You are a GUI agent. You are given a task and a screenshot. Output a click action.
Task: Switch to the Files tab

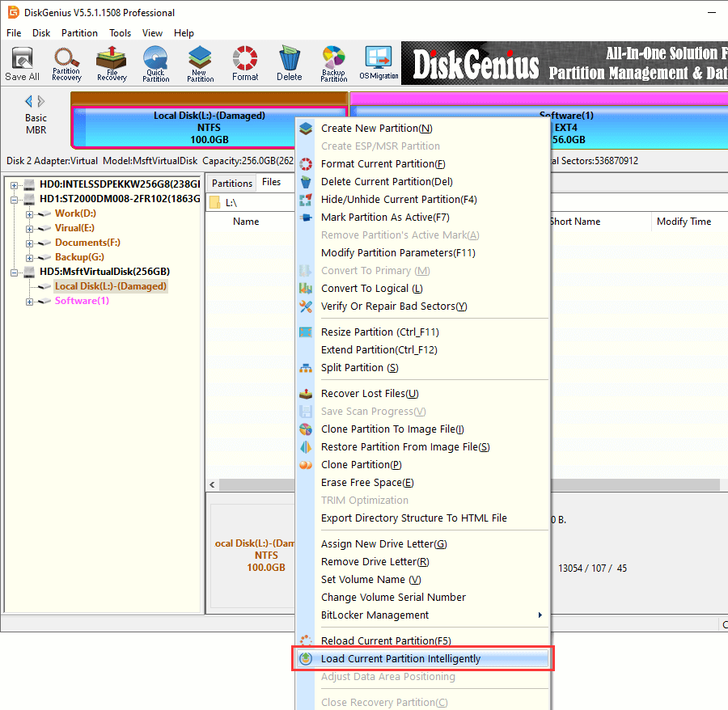click(271, 182)
